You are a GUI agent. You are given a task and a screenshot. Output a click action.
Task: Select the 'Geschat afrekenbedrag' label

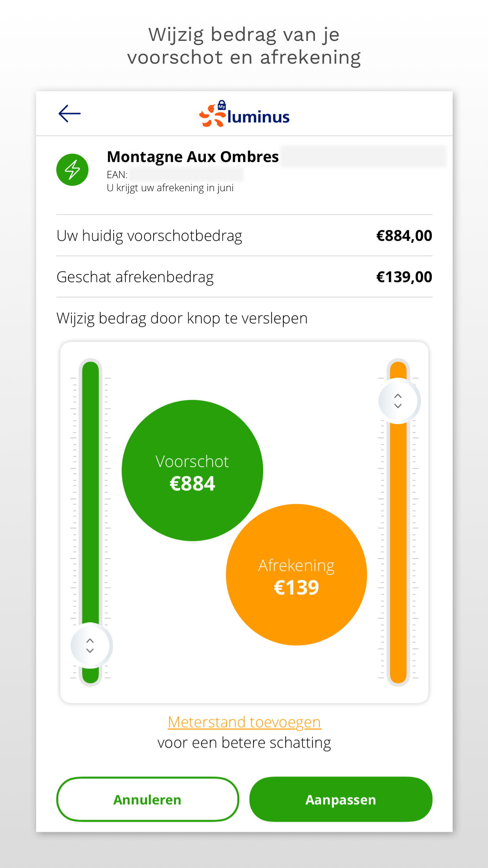click(135, 277)
